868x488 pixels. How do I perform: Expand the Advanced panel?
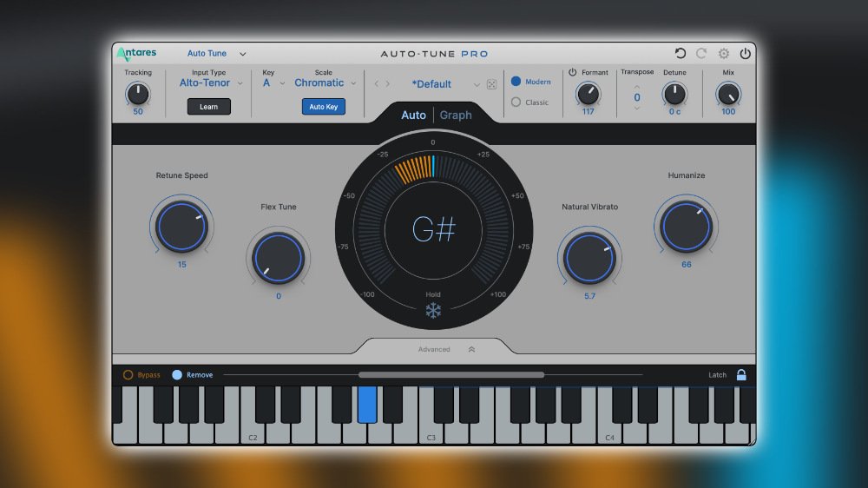tap(446, 350)
